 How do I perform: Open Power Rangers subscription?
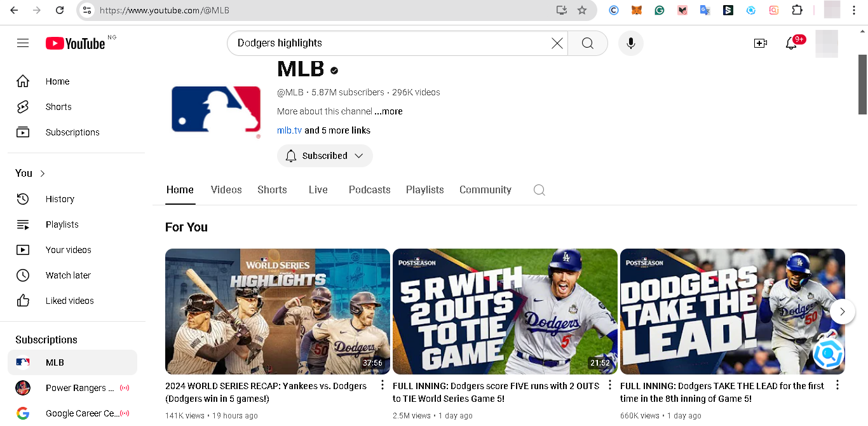[x=72, y=388]
